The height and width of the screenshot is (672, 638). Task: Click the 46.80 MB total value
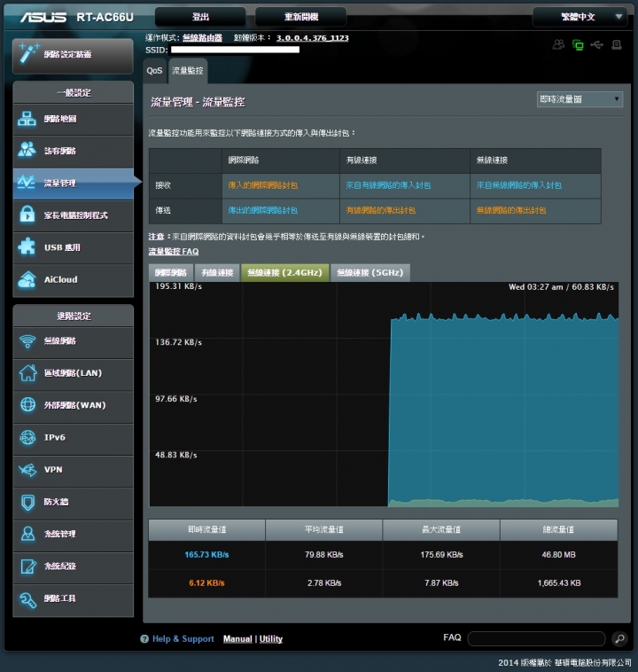coord(559,555)
